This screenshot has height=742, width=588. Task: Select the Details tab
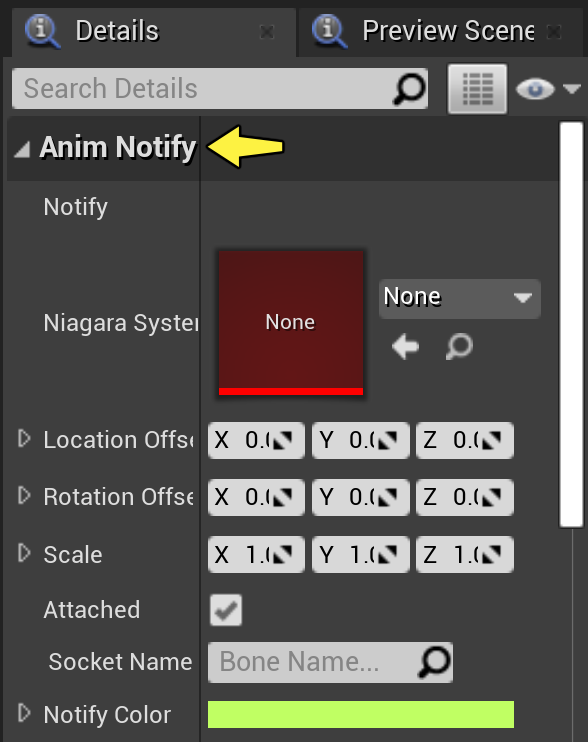154,32
